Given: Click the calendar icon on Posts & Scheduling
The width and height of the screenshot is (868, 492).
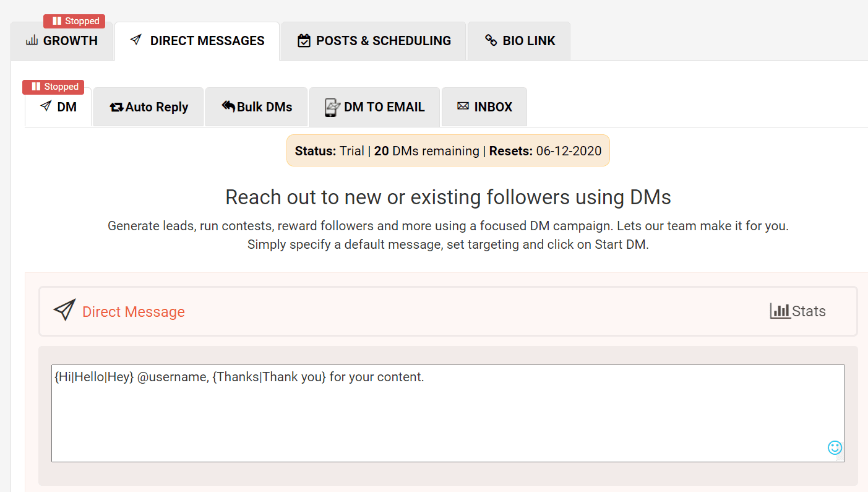Looking at the screenshot, I should 304,40.
